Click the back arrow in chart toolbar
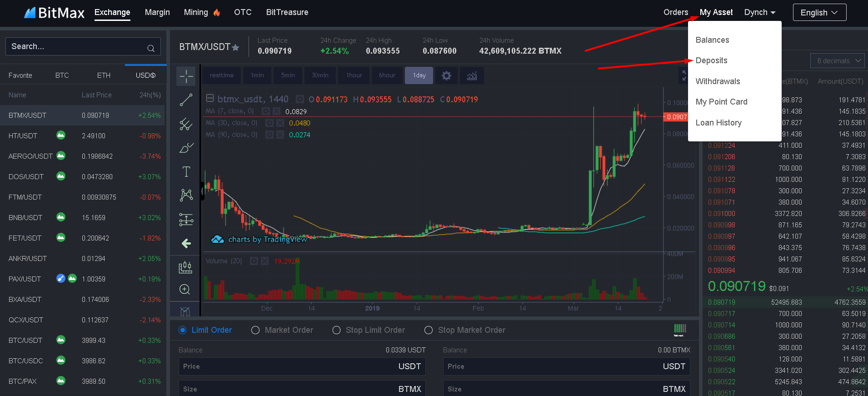868x396 pixels. pos(186,243)
